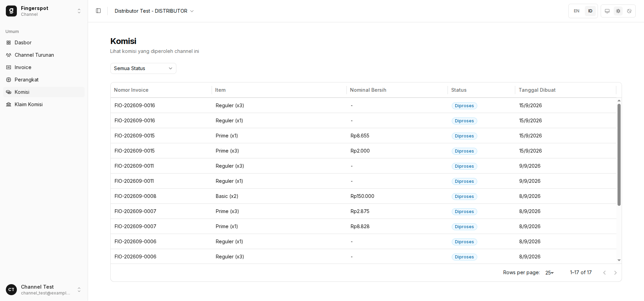Go to next page arrow
This screenshot has height=301, width=644.
pos(615,272)
